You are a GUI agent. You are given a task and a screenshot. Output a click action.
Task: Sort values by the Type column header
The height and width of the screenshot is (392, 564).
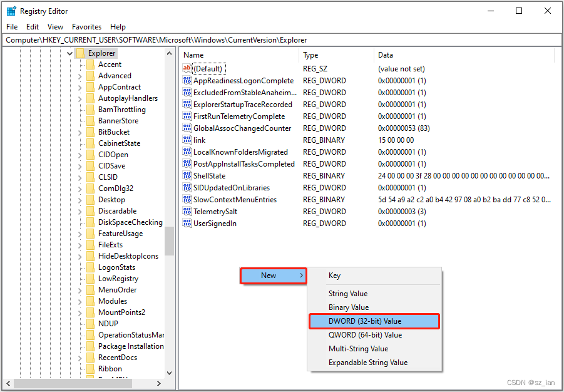(x=336, y=55)
